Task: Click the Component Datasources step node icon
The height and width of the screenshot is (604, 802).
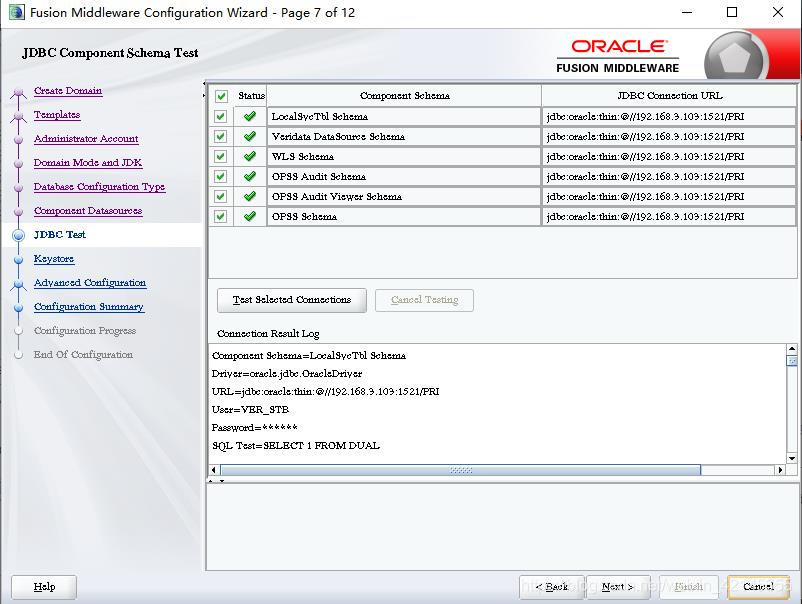Action: pyautogui.click(x=18, y=211)
